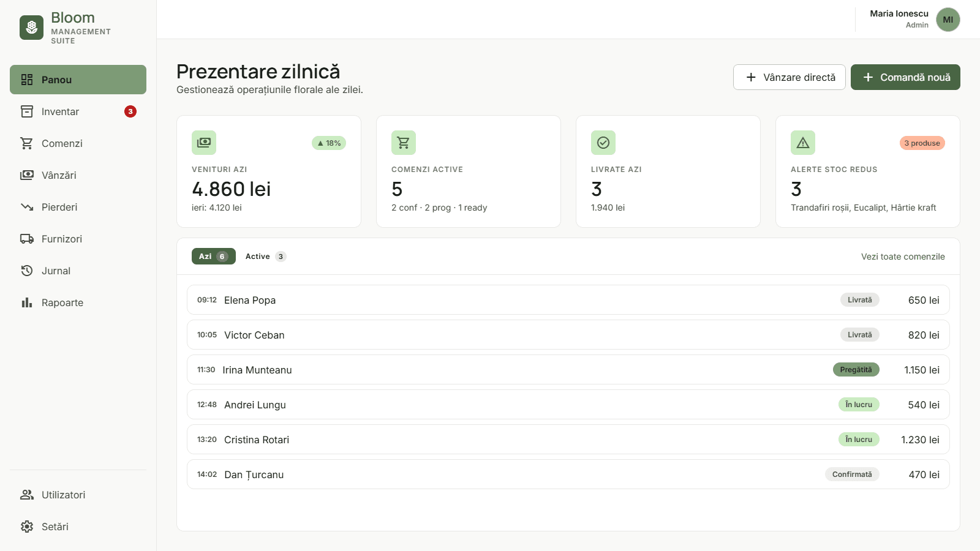Click the Venituri azi money icon

coord(204,143)
